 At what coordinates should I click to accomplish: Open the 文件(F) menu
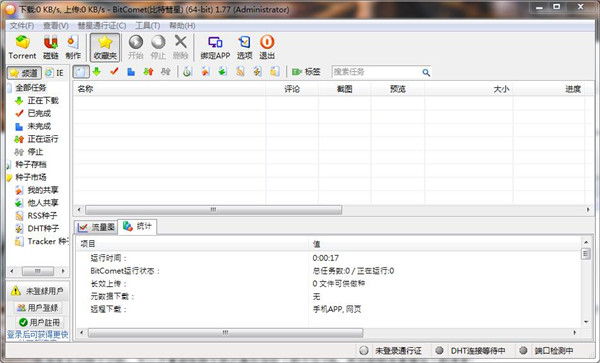[x=22, y=26]
